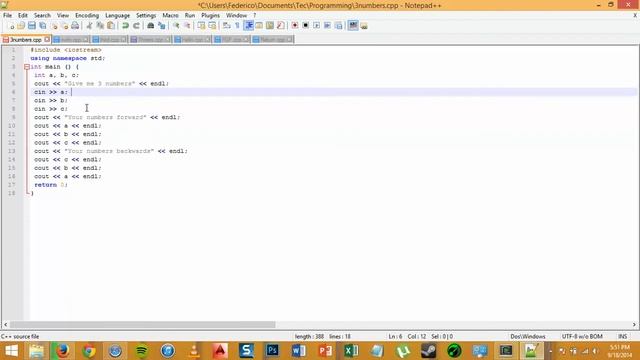Click the Close All toolbar icon

64,26
